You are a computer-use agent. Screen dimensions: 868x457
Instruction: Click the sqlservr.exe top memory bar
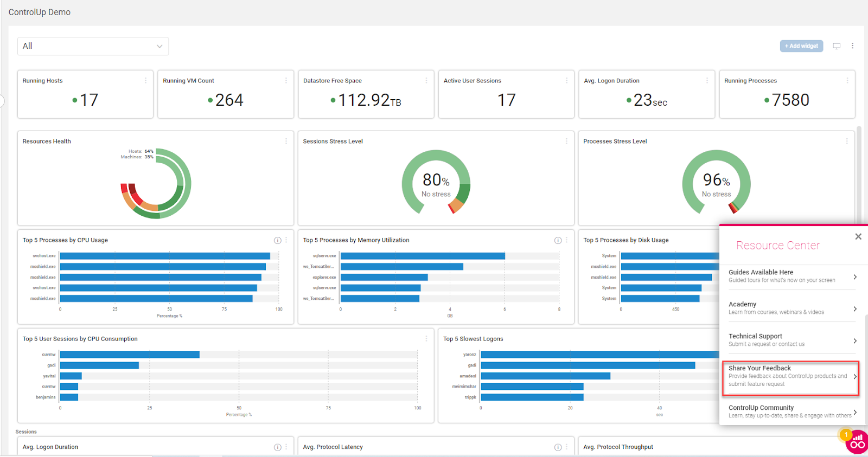click(x=423, y=256)
